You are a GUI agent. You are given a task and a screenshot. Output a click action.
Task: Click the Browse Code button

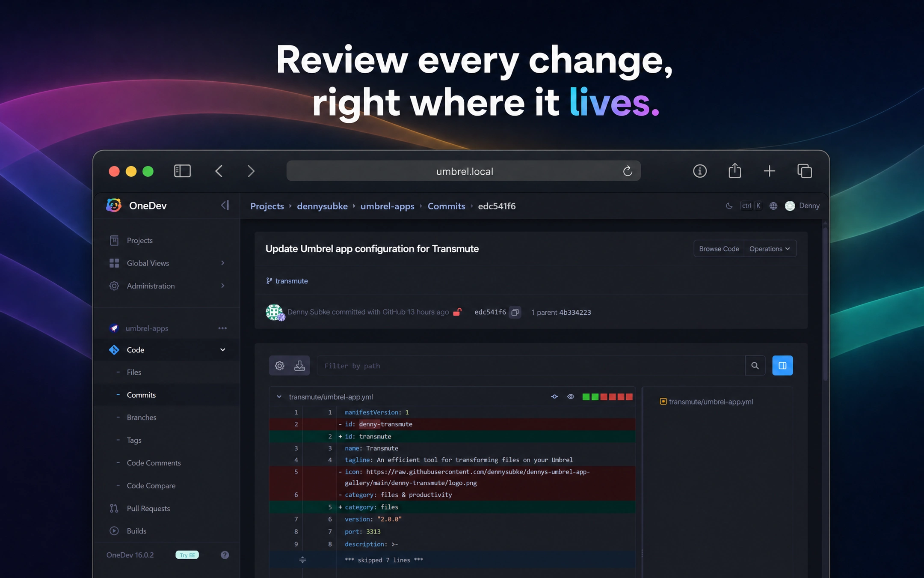tap(719, 249)
